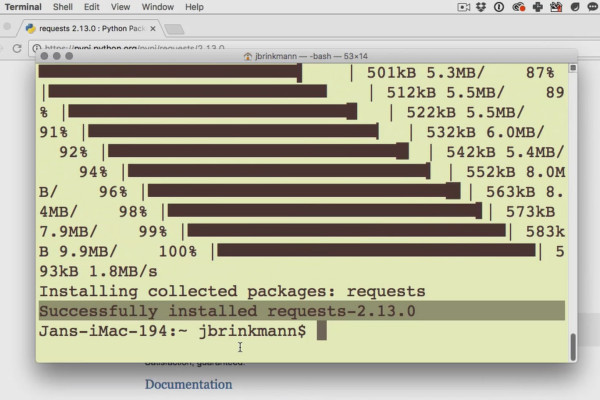Open the View menu

(x=120, y=7)
